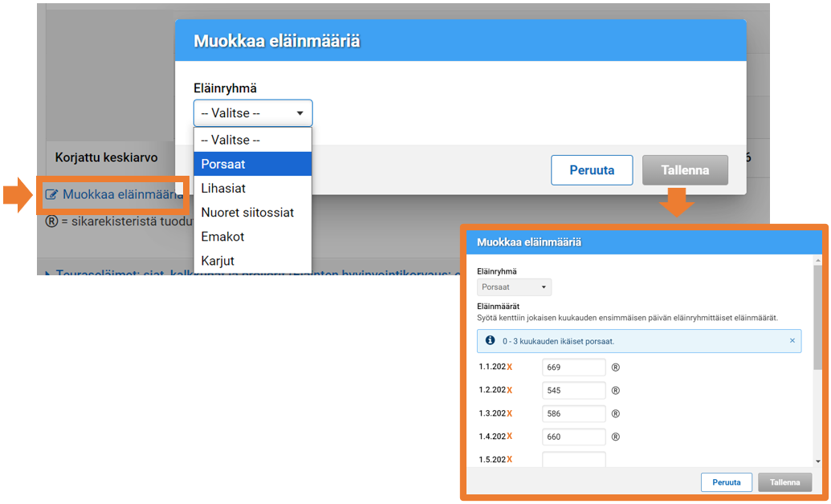Click the ® icon next to value 586
This screenshot has height=504, width=831.
pos(613,413)
